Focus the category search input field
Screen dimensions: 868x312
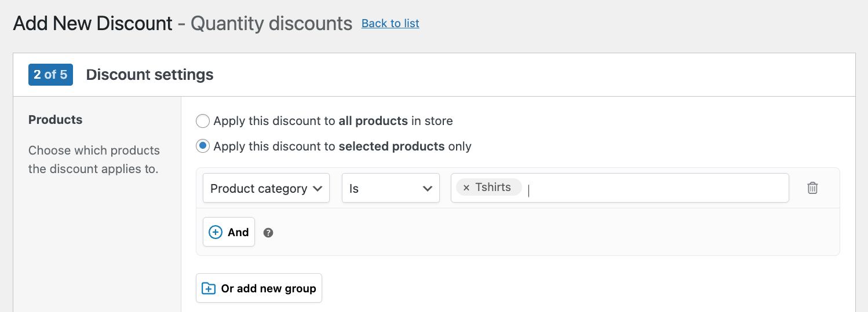coord(655,189)
